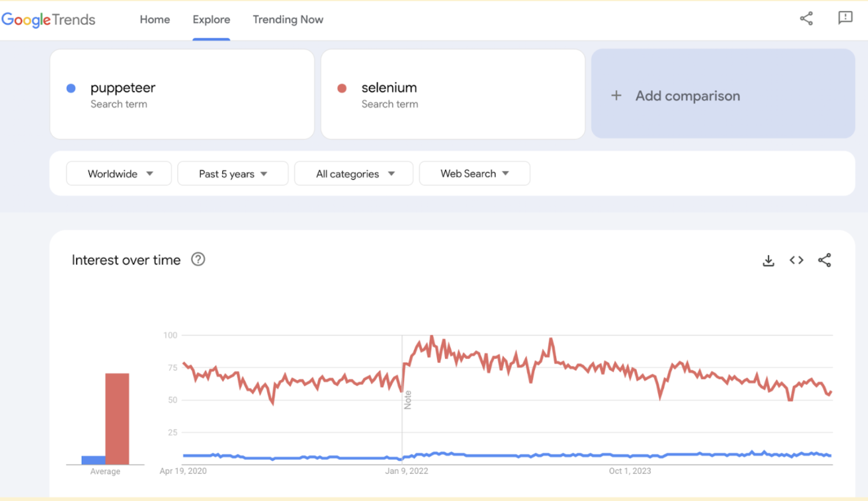Click the blue dot next to puppeteer
This screenshot has width=868, height=501.
pos(71,88)
